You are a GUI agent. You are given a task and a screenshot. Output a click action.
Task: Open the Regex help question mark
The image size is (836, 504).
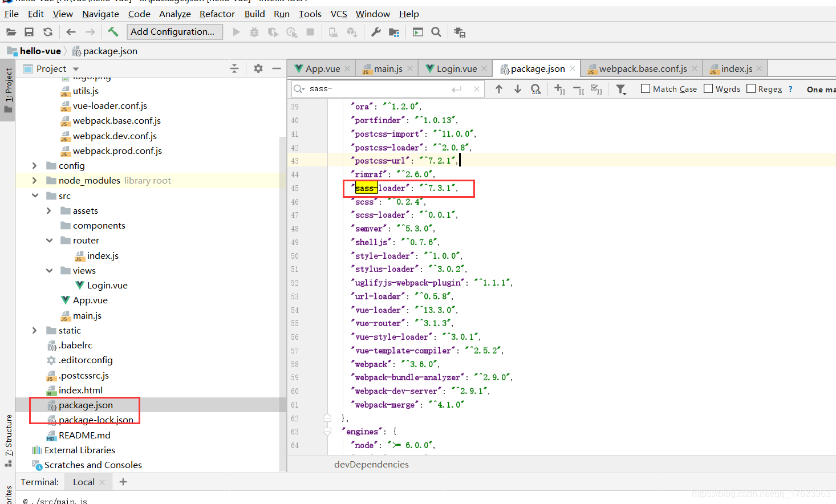point(790,89)
